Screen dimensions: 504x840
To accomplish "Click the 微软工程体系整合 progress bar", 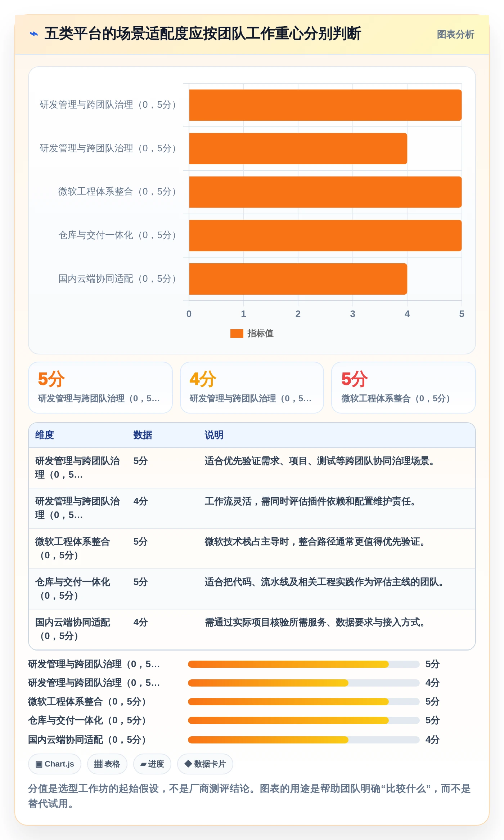I will [304, 702].
